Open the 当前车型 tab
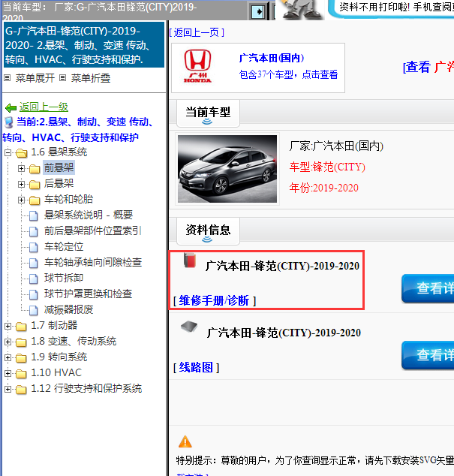This screenshot has width=454, height=476. [x=208, y=113]
